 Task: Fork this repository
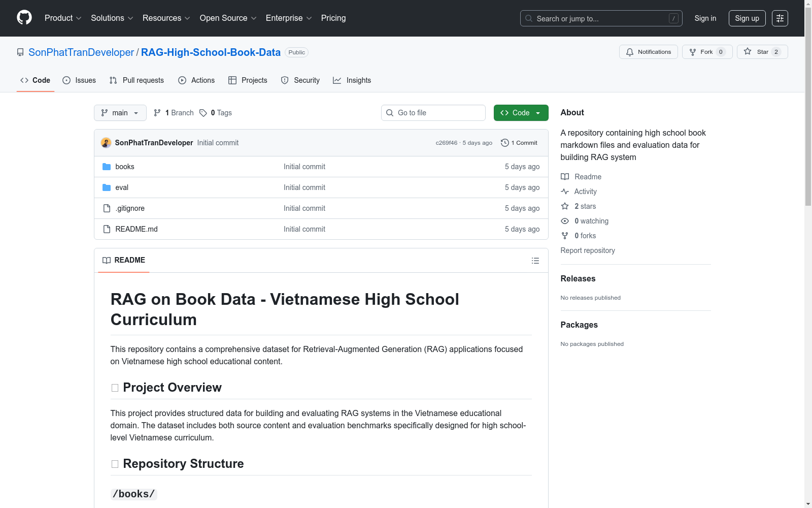(x=707, y=52)
